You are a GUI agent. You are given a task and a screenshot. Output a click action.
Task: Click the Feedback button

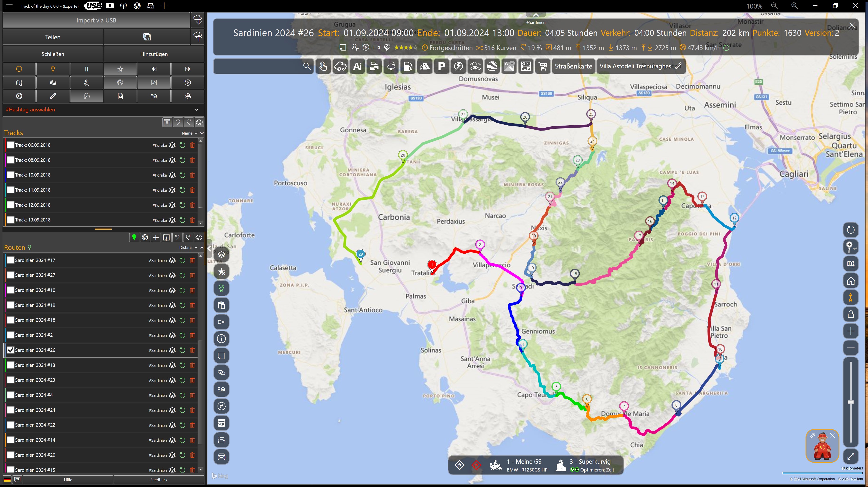[159, 480]
